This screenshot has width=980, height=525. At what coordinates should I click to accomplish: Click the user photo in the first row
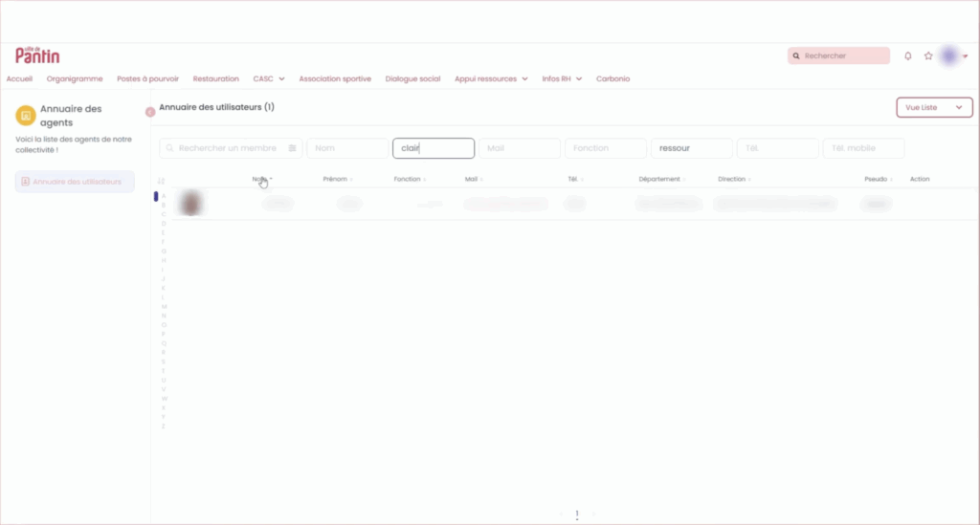pos(192,203)
